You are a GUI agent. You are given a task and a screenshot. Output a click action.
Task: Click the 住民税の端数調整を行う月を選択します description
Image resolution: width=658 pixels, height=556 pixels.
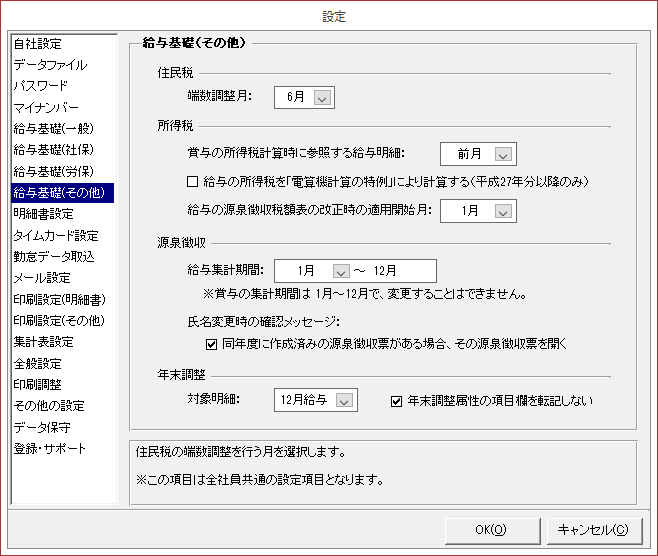(240, 452)
